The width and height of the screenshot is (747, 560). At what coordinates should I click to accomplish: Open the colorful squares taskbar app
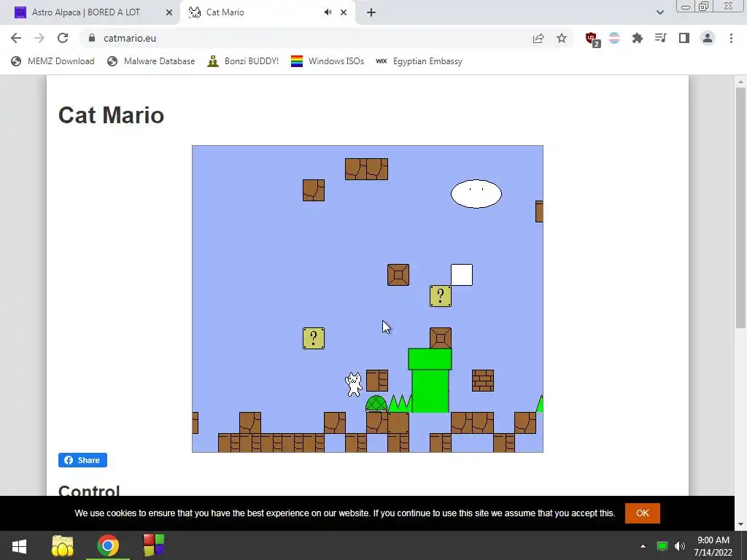coord(153,545)
